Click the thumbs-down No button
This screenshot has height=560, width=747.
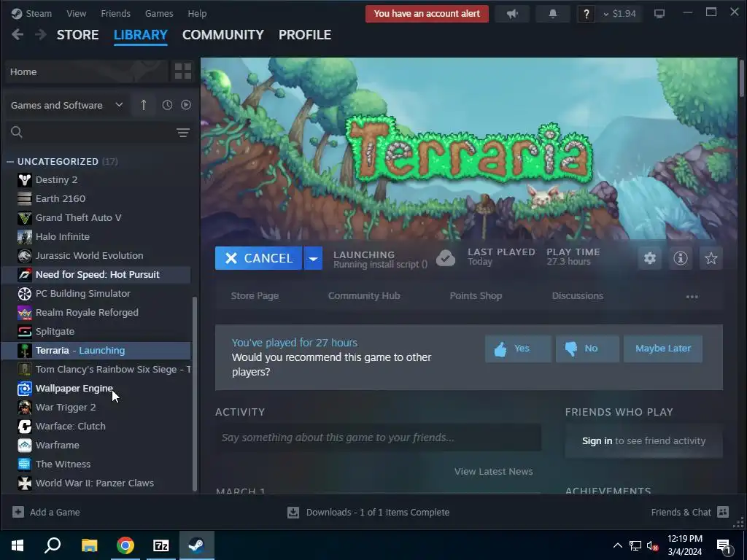click(587, 349)
